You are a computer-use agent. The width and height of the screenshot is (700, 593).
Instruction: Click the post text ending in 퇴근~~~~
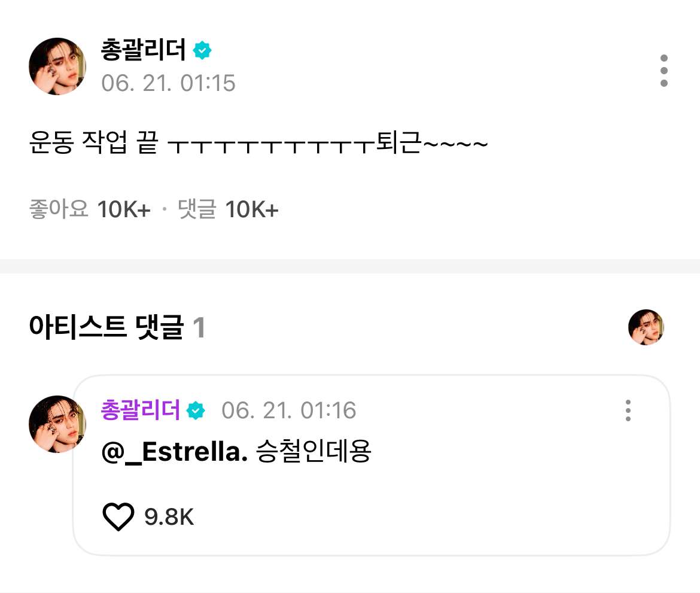coord(258,145)
